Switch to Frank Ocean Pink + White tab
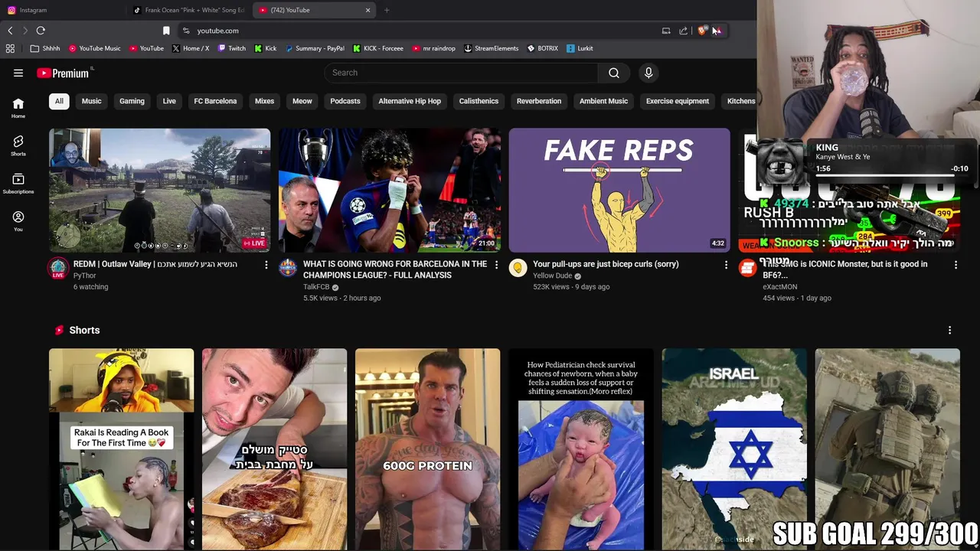 coord(188,10)
